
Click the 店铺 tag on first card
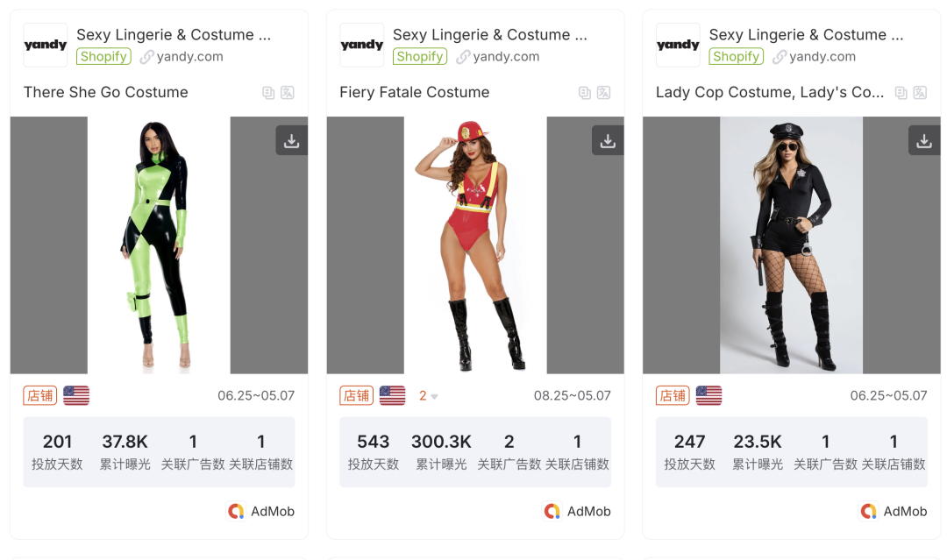click(40, 395)
